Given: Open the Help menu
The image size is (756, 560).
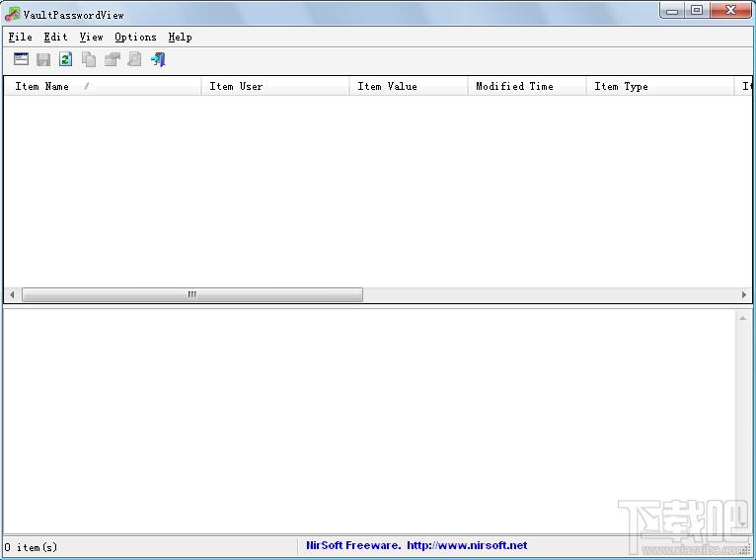Looking at the screenshot, I should (180, 37).
